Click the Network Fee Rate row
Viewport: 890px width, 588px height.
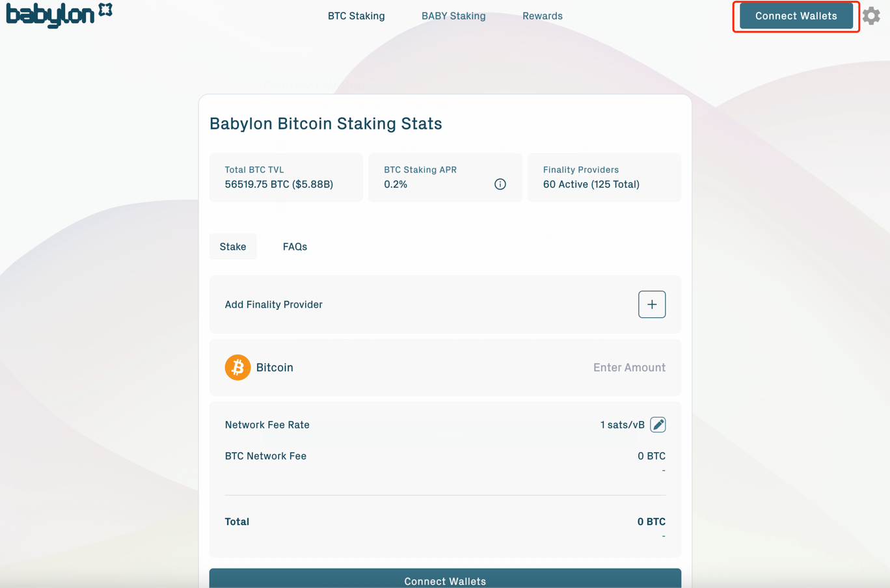267,425
